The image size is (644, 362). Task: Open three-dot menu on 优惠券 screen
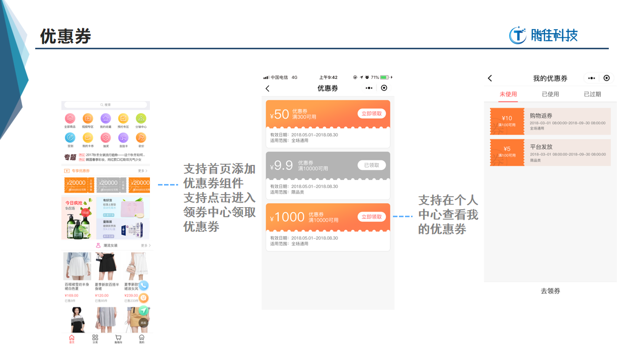pos(369,88)
